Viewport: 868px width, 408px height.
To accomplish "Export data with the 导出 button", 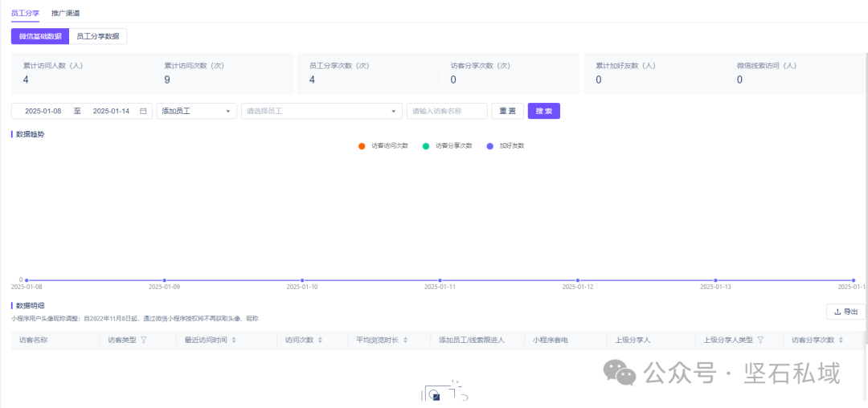I will 845,312.
